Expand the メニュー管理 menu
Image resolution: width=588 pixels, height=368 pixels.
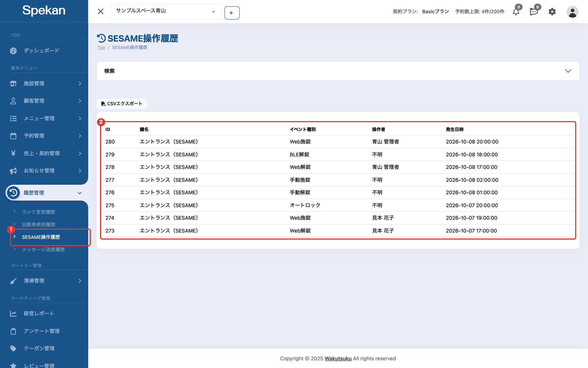coord(44,118)
